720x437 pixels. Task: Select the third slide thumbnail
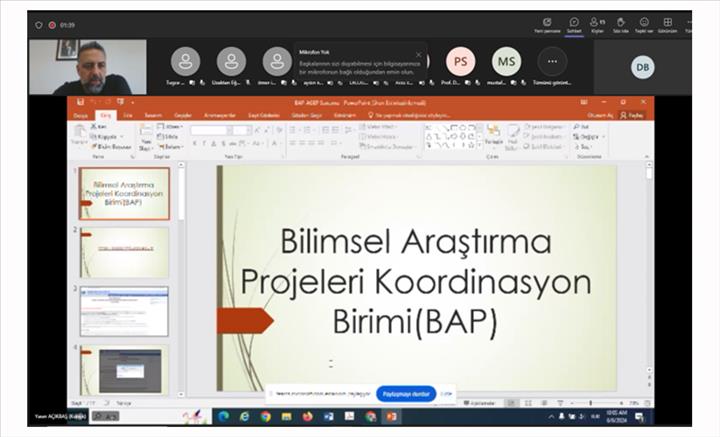[x=124, y=310]
